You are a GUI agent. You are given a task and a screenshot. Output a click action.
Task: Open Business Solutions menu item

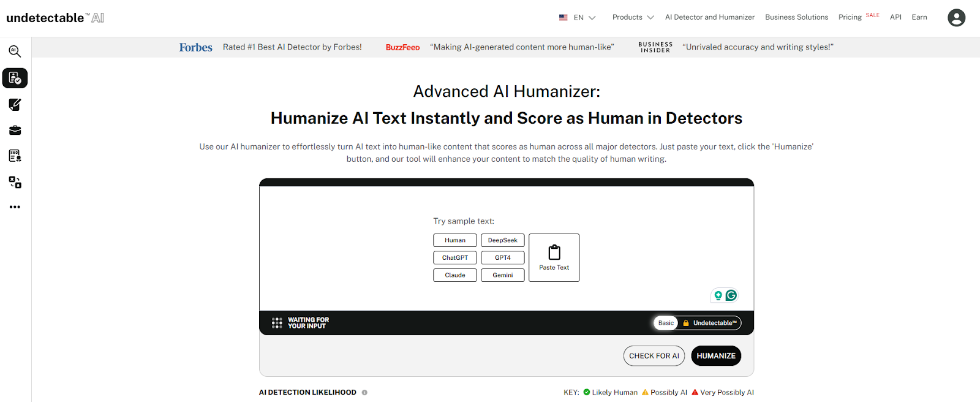coord(796,17)
